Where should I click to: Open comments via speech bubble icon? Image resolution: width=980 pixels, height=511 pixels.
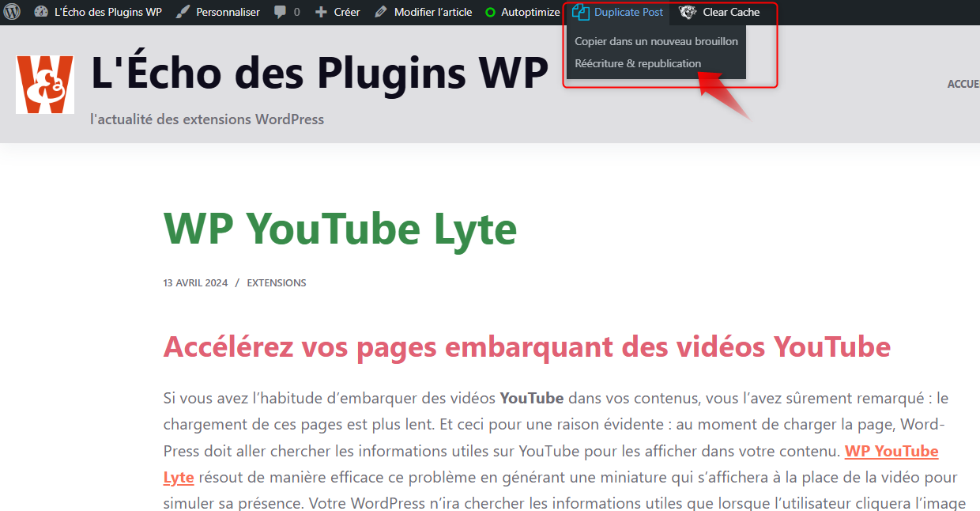point(281,13)
